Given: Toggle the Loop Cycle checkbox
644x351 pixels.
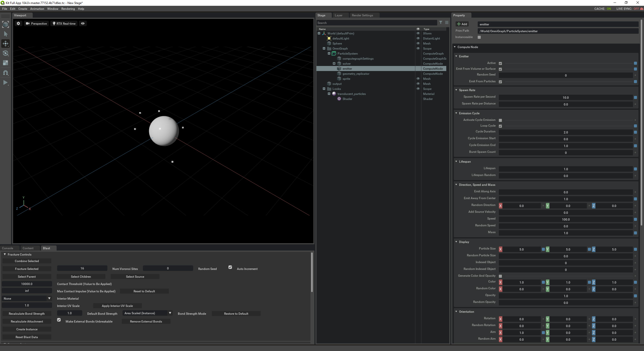Looking at the screenshot, I should click(500, 126).
